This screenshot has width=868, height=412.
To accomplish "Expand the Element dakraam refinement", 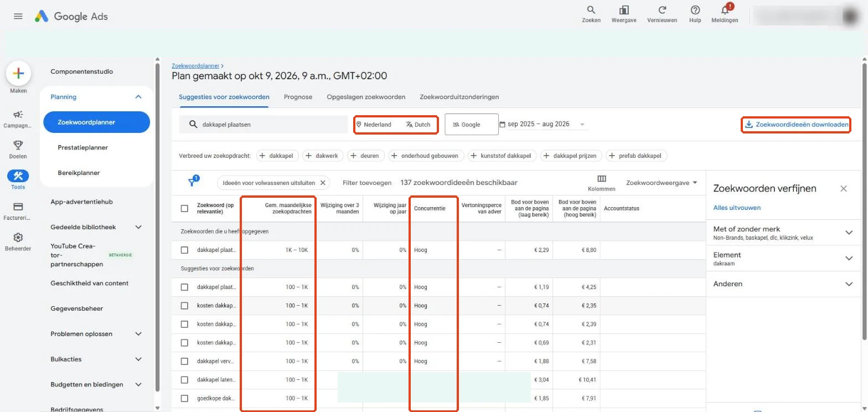I will pyautogui.click(x=849, y=258).
